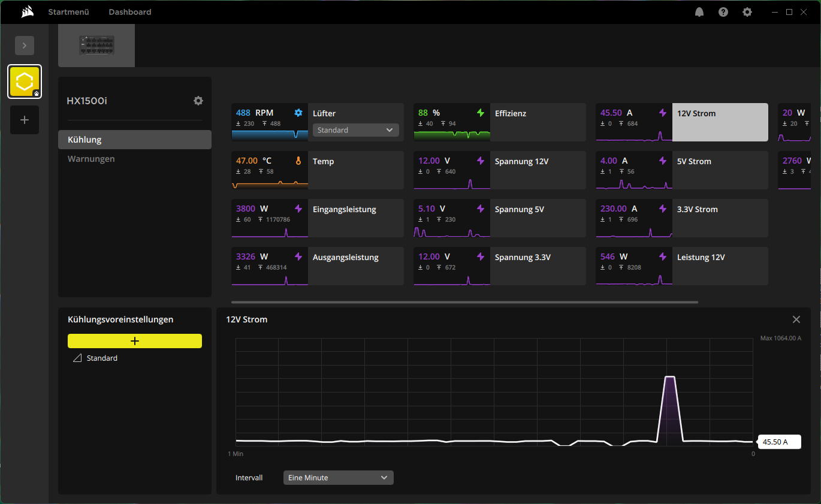Switch to the Dashboard tab
The image size is (821, 504).
130,12
